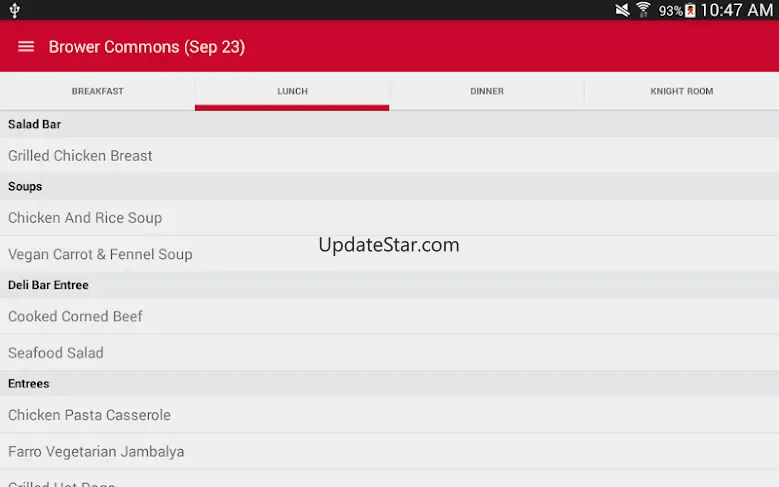The image size is (779, 487).
Task: Select Farro Vegetarian Jambalya item
Action: 390,451
